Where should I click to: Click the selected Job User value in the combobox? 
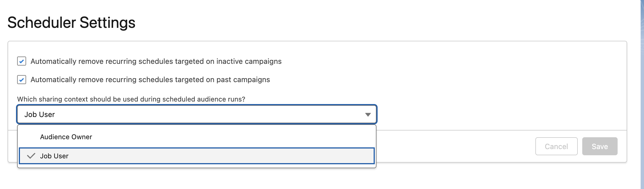[40, 114]
